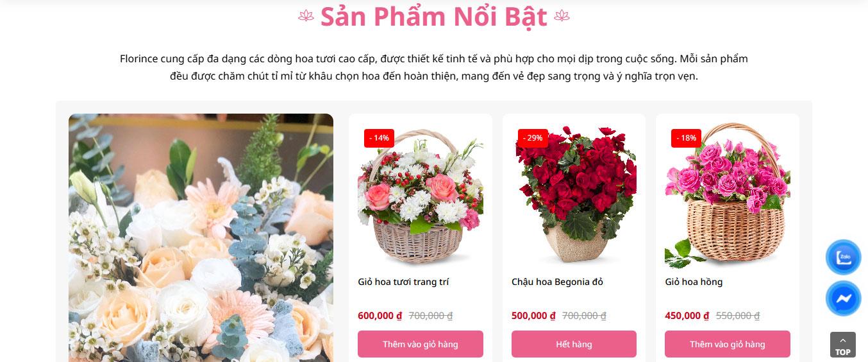Add Giỏ hoa tươi trang trí to cart
Image resolution: width=868 pixels, height=362 pixels.
[x=421, y=344]
